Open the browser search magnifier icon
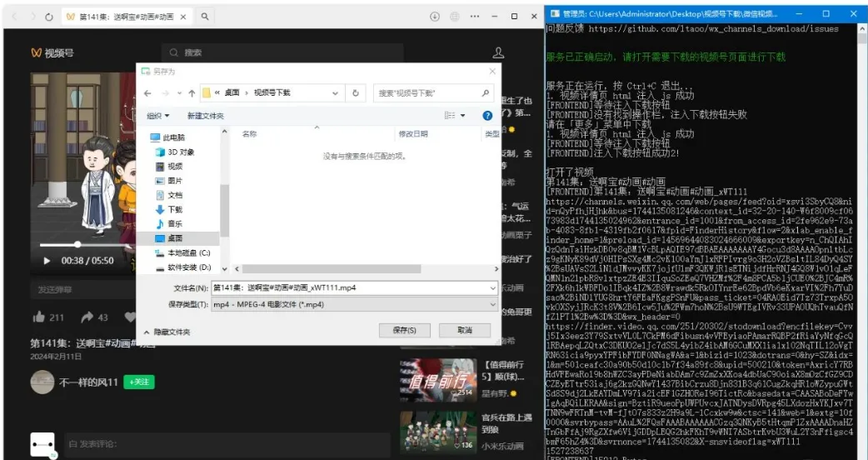This screenshot has height=460, width=868. [x=205, y=17]
